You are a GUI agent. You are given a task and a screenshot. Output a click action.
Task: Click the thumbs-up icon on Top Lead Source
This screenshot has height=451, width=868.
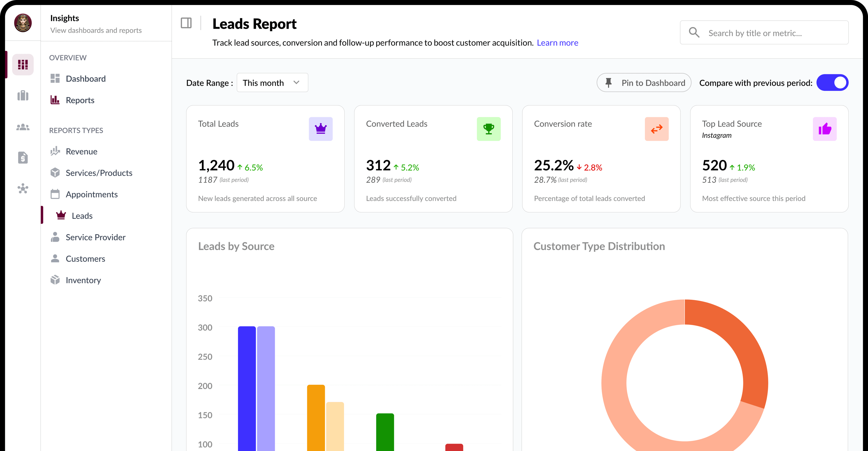click(x=825, y=129)
